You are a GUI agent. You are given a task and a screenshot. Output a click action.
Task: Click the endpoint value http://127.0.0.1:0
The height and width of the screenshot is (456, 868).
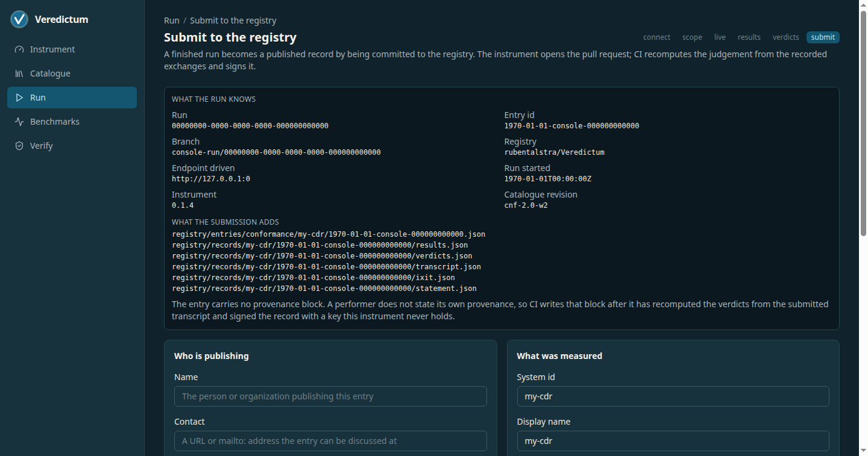211,179
